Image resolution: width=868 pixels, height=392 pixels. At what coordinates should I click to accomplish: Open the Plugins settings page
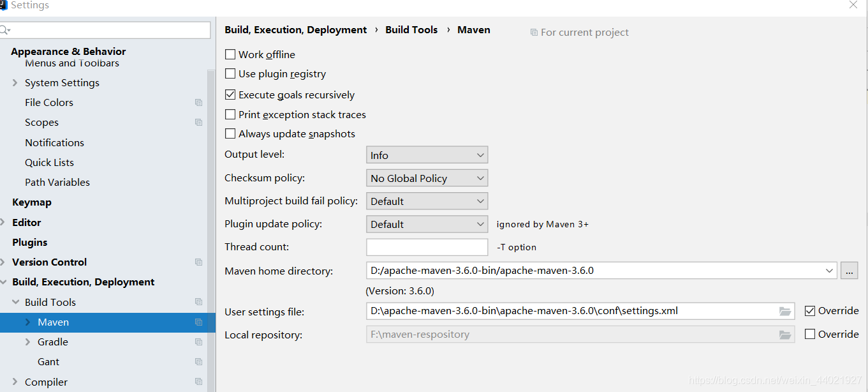30,242
